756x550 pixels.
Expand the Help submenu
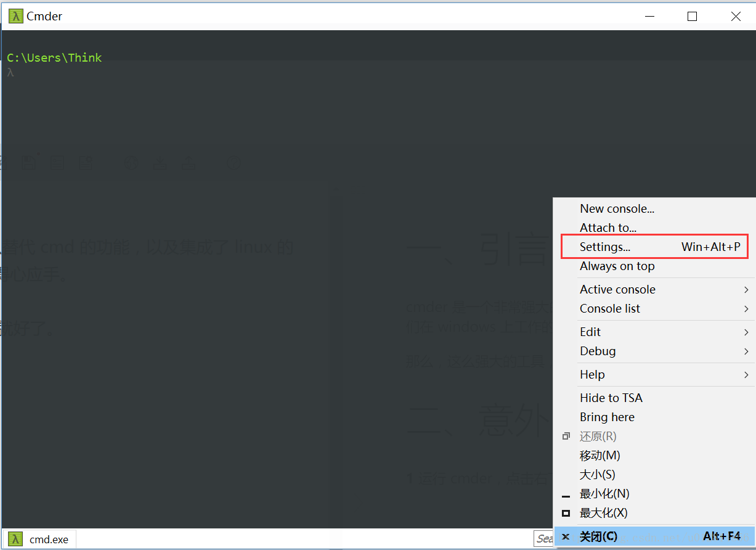tap(654, 374)
